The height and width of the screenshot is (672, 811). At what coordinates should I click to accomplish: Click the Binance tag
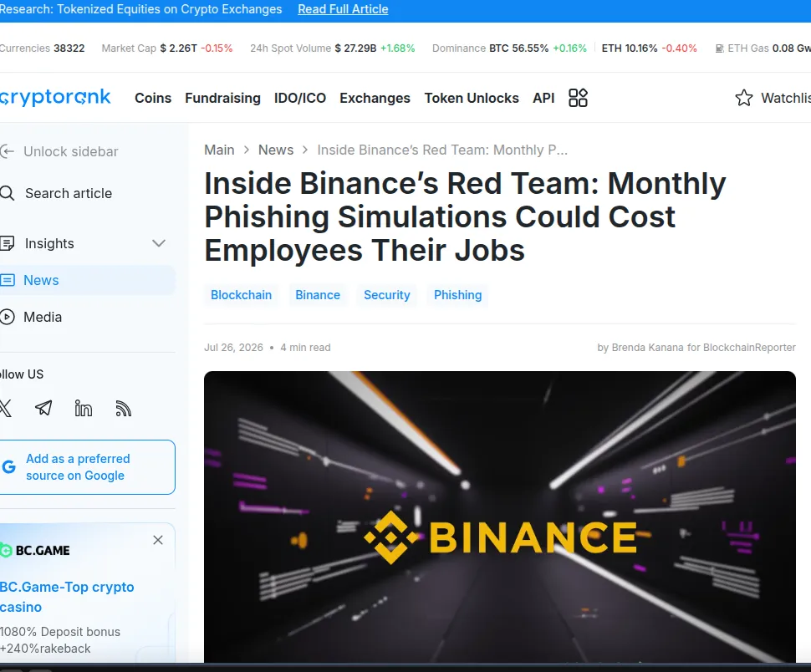(318, 295)
